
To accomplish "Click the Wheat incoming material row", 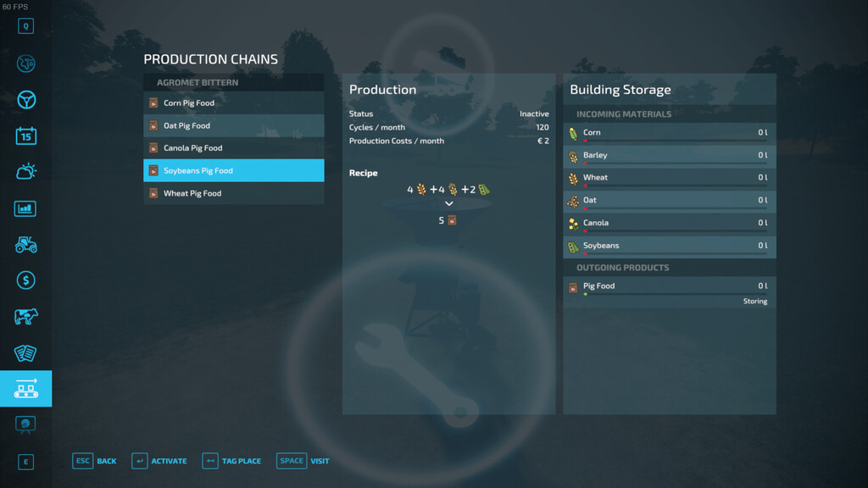I will [670, 178].
